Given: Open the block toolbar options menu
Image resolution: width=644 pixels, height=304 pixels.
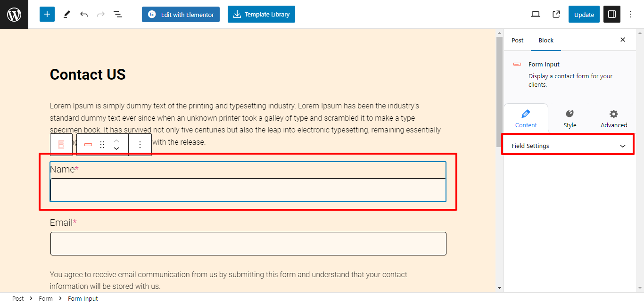Looking at the screenshot, I should [140, 145].
